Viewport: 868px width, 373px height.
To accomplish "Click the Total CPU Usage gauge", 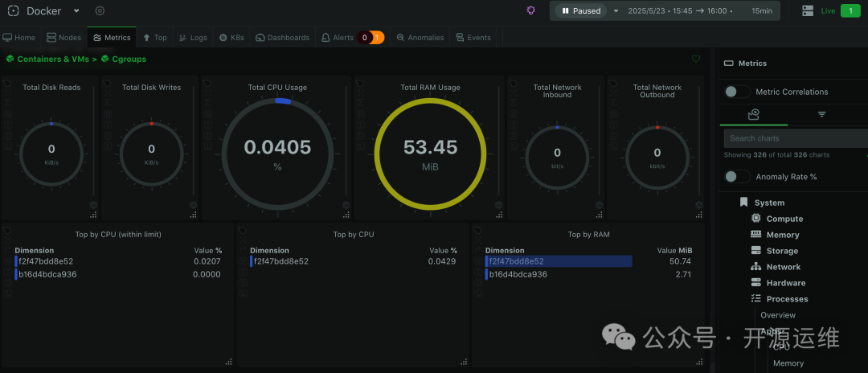I will pyautogui.click(x=277, y=154).
